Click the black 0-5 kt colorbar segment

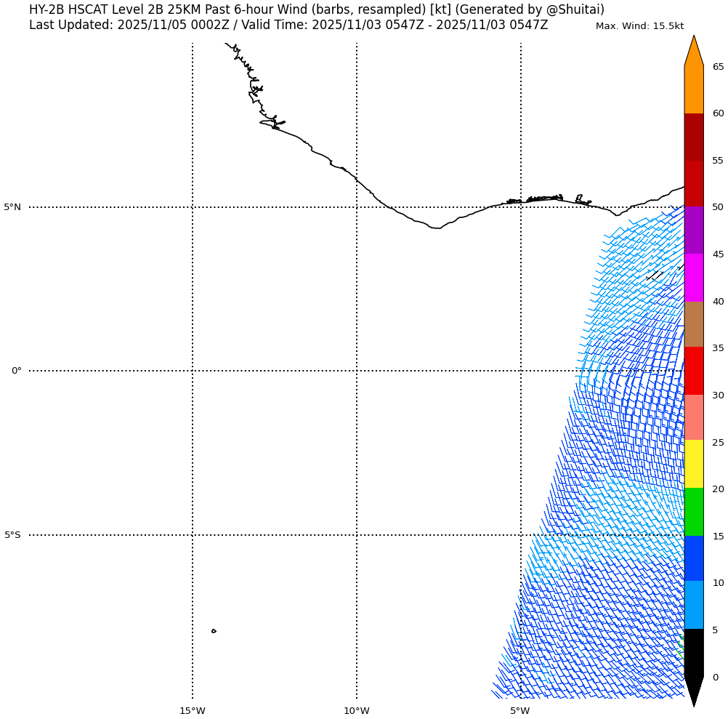click(x=694, y=653)
